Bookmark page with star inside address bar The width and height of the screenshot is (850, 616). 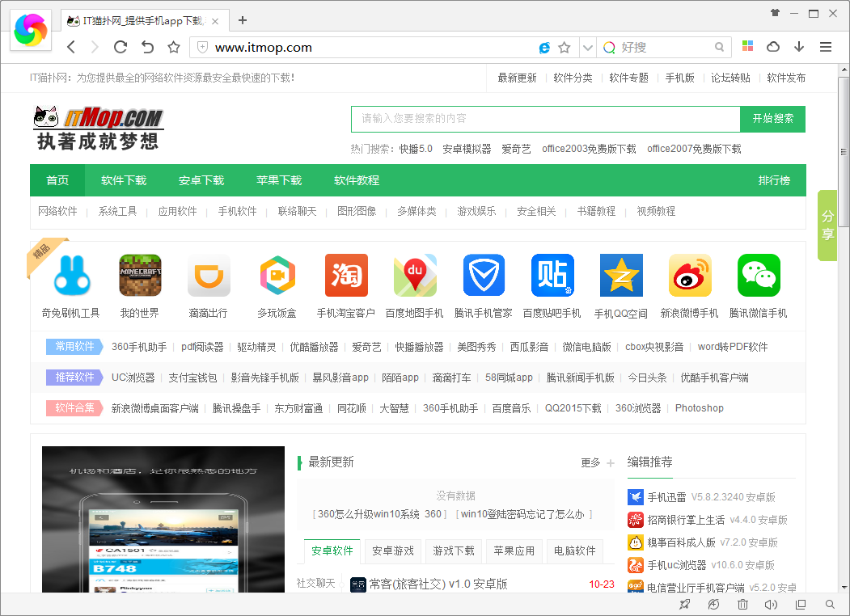coord(565,48)
